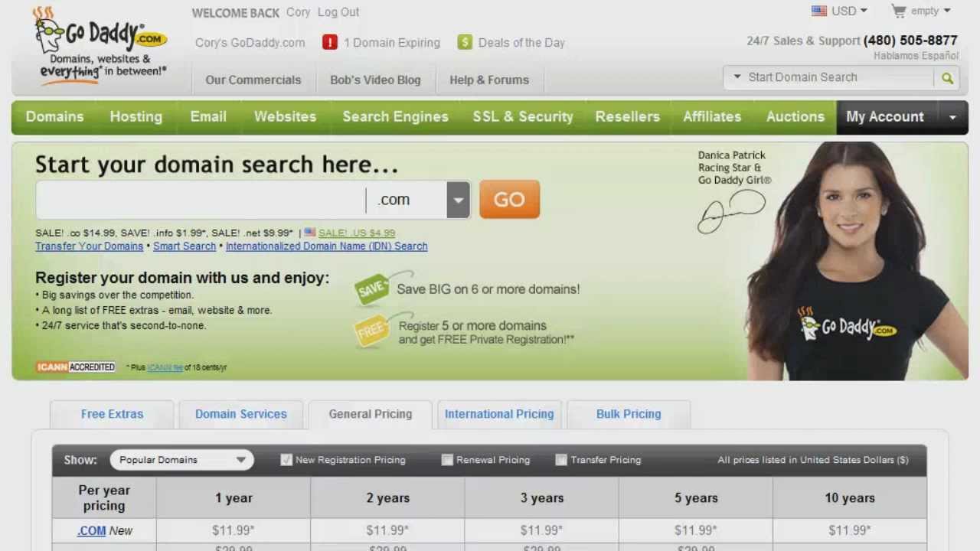Screen dimensions: 980x551
Task: Click the US flag currency icon
Action: [x=819, y=11]
